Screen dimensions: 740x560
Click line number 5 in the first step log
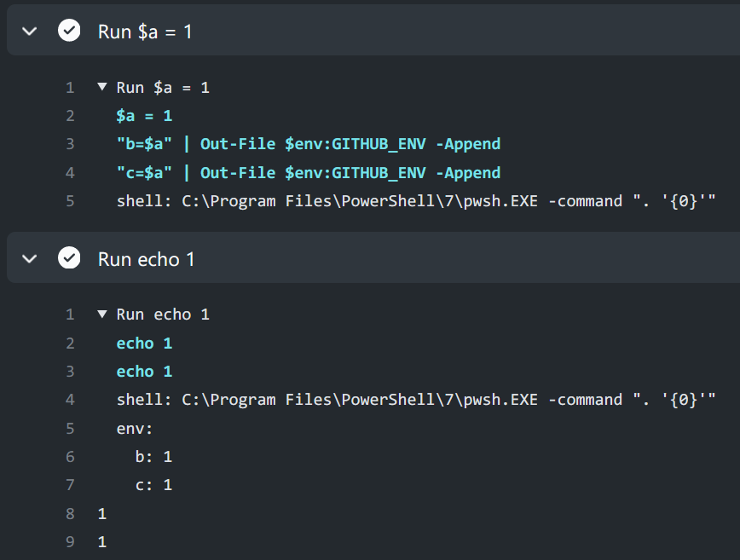(70, 201)
